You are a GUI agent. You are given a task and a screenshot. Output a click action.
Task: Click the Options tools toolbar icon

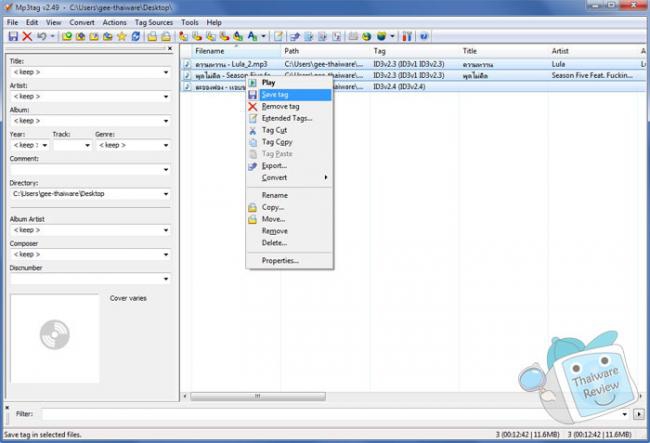(407, 36)
